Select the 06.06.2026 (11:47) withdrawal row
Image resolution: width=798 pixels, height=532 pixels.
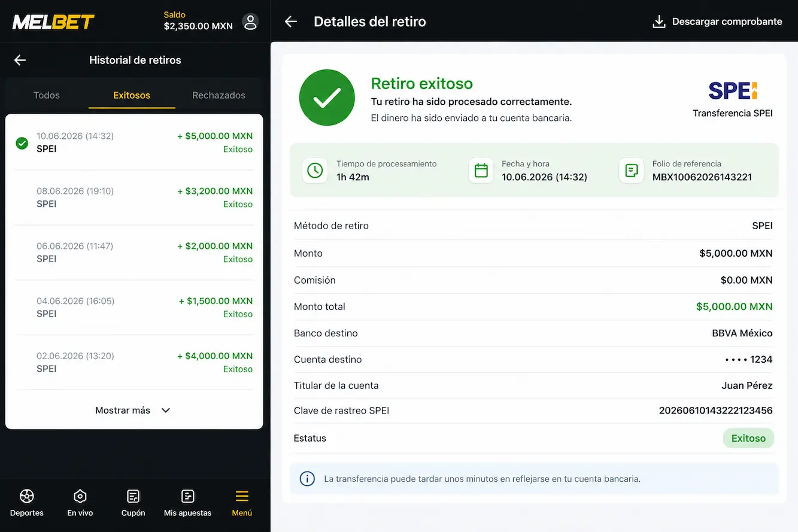coord(134,253)
